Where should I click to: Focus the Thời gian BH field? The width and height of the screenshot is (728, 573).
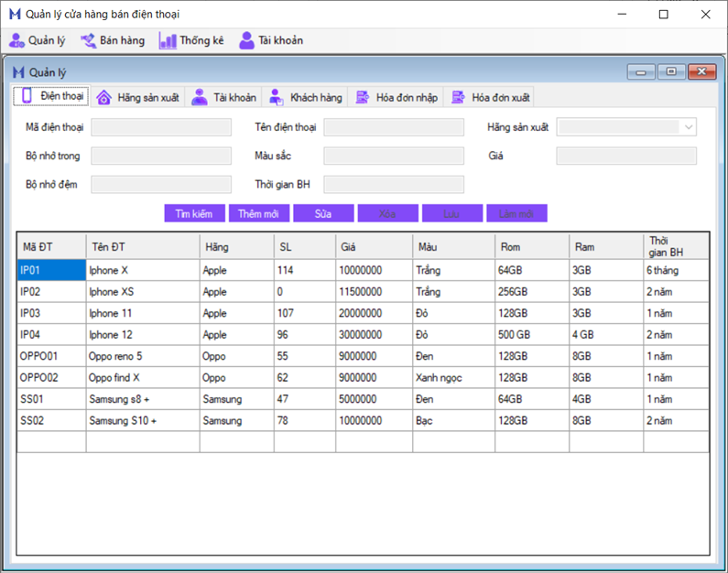pyautogui.click(x=394, y=185)
